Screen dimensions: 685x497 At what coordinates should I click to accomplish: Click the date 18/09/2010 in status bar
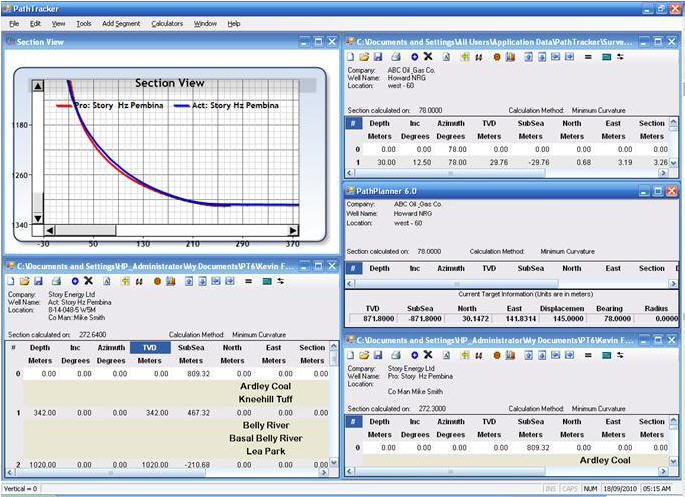pos(619,488)
